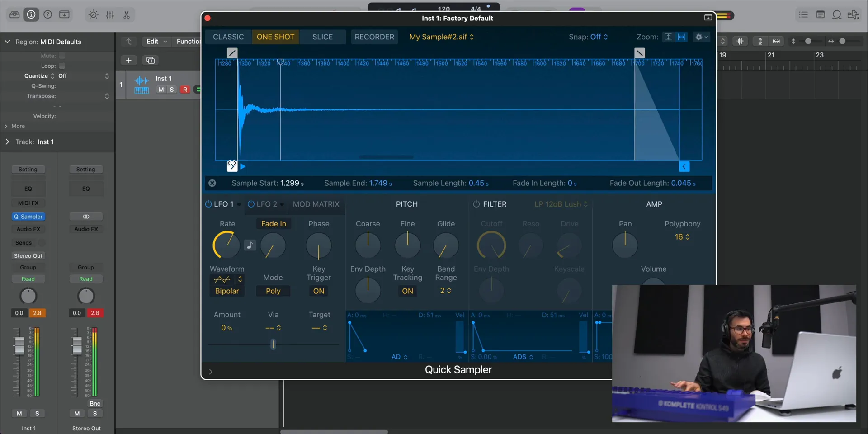
Task: Change Polyphony 16 value
Action: (682, 237)
